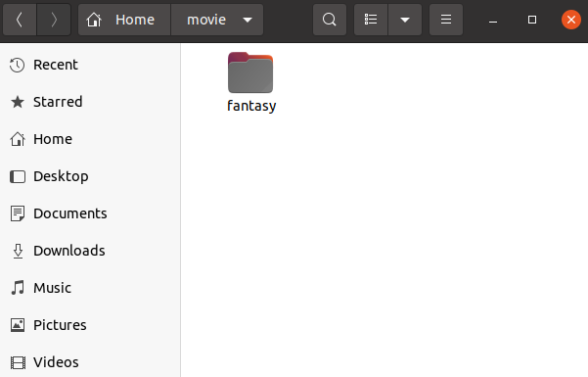Click the Documents page icon
Viewport: 588px width, 377px height.
point(18,213)
